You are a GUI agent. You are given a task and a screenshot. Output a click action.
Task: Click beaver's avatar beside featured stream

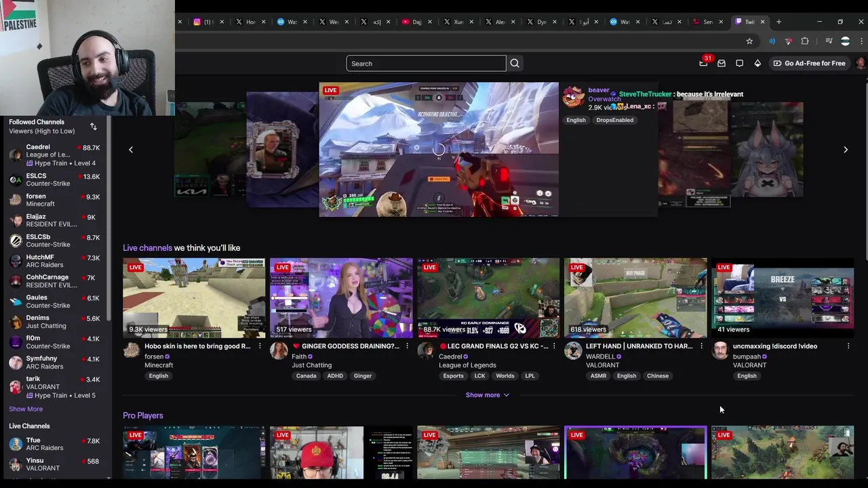(x=574, y=98)
